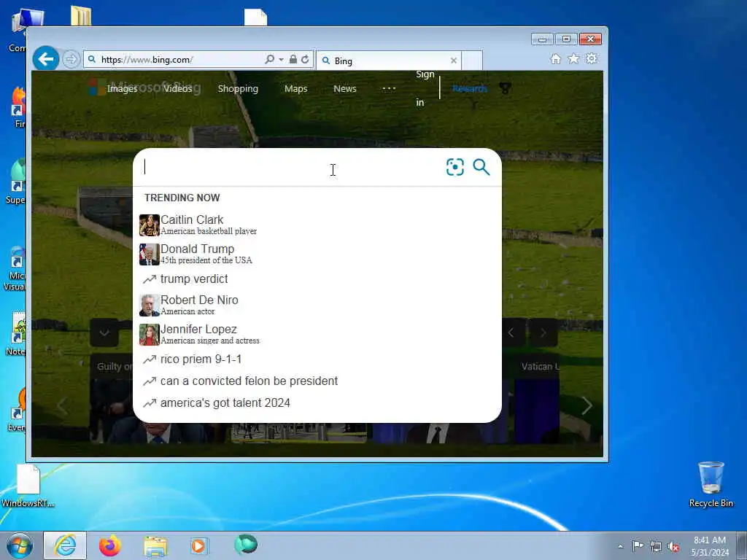Refresh the page with the reload icon
747x560 pixels.
[x=305, y=59]
